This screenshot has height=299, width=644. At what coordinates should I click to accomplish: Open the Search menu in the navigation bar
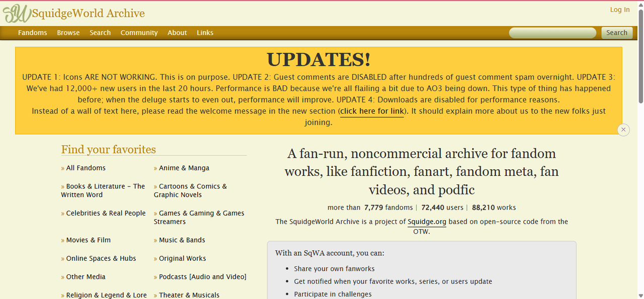click(100, 33)
